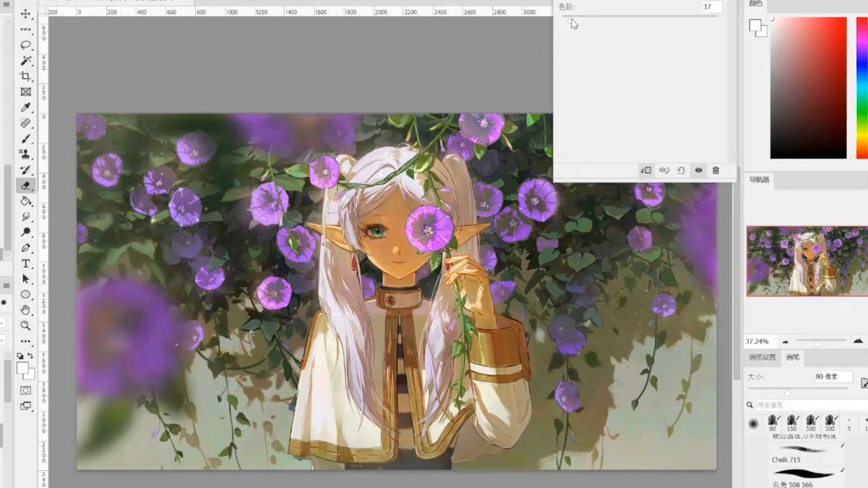This screenshot has width=868, height=488.
Task: Clip adjustment to the layer below
Action: (x=646, y=171)
